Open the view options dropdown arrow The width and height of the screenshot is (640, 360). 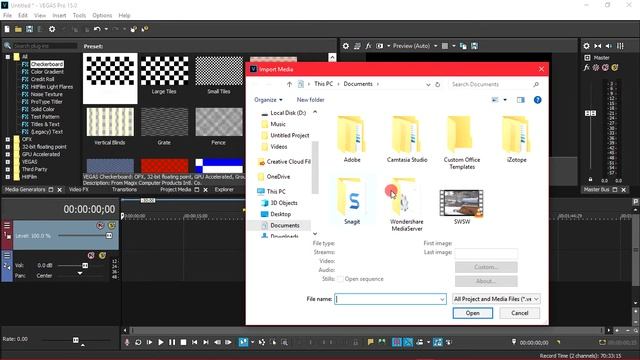pos(505,100)
